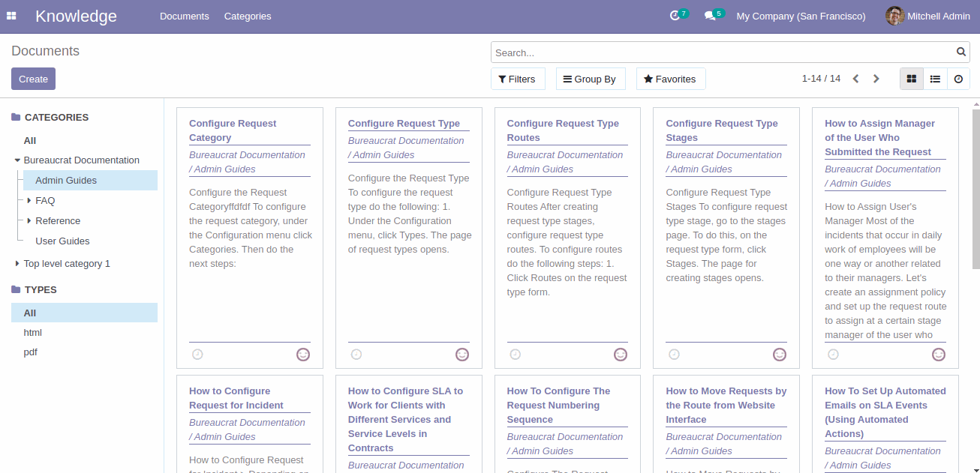Expand the FAQ category arrow
The height and width of the screenshot is (473, 980).
(x=29, y=201)
